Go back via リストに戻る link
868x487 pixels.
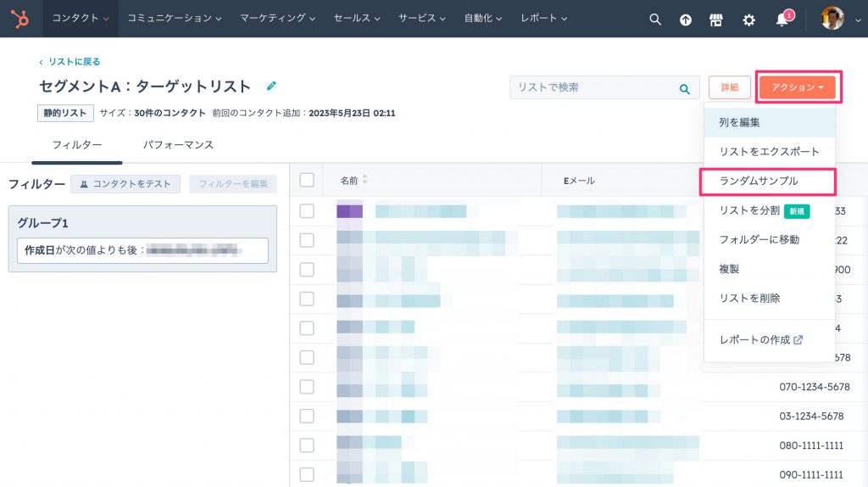pyautogui.click(x=70, y=61)
